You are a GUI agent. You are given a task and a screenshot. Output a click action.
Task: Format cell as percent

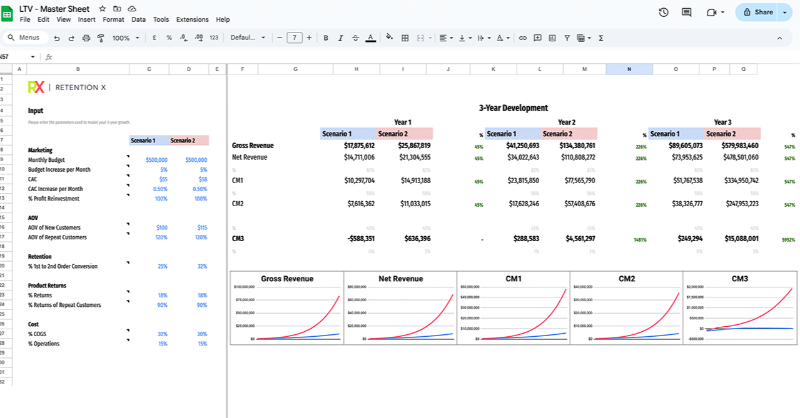coord(169,38)
